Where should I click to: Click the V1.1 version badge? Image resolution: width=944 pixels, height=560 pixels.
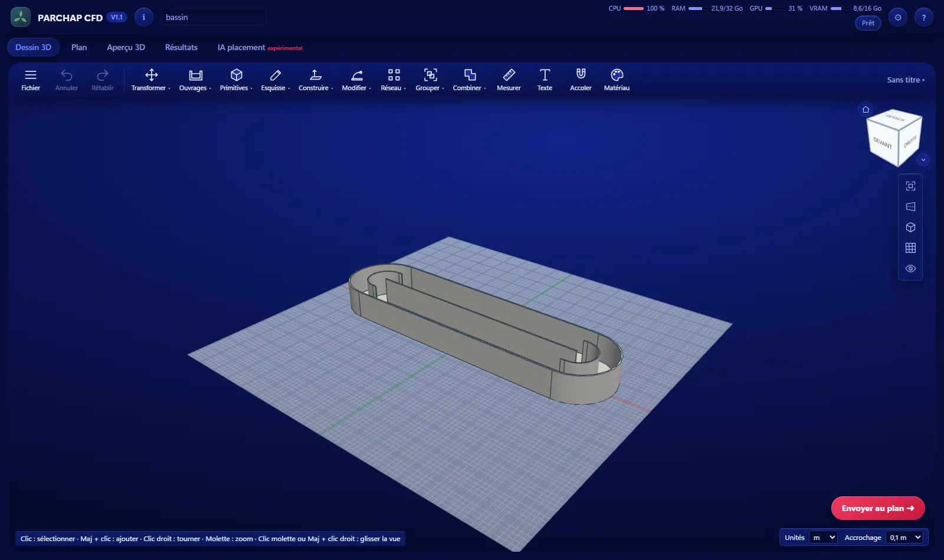[x=117, y=17]
